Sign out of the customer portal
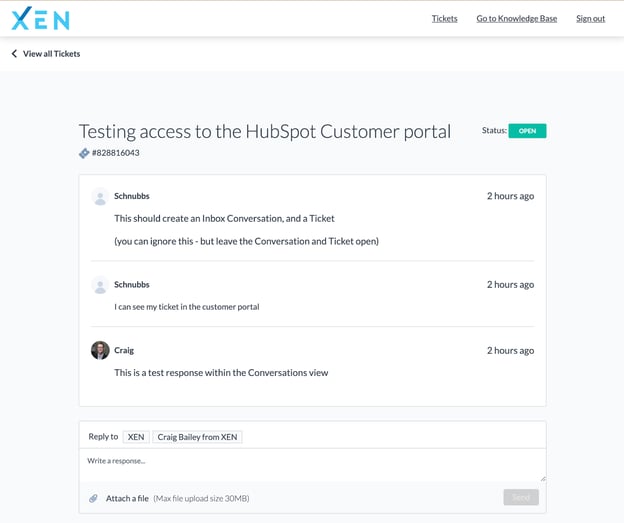624x523 pixels. [590, 18]
